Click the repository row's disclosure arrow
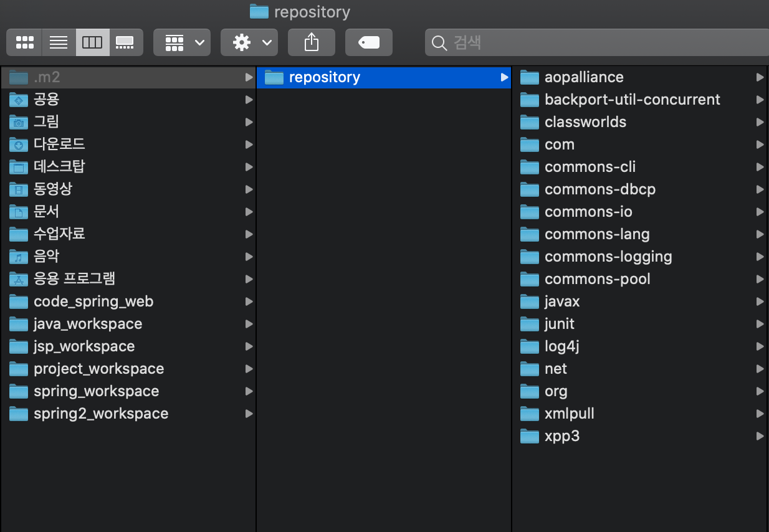Viewport: 769px width, 532px height. click(504, 77)
